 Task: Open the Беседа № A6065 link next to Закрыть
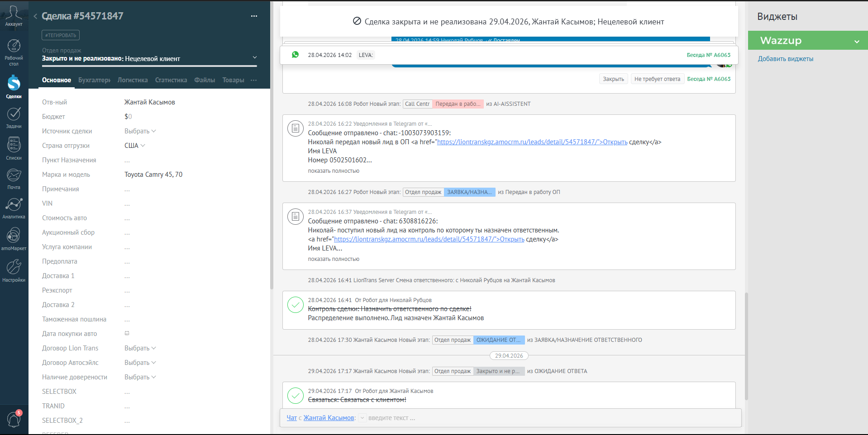click(x=709, y=79)
